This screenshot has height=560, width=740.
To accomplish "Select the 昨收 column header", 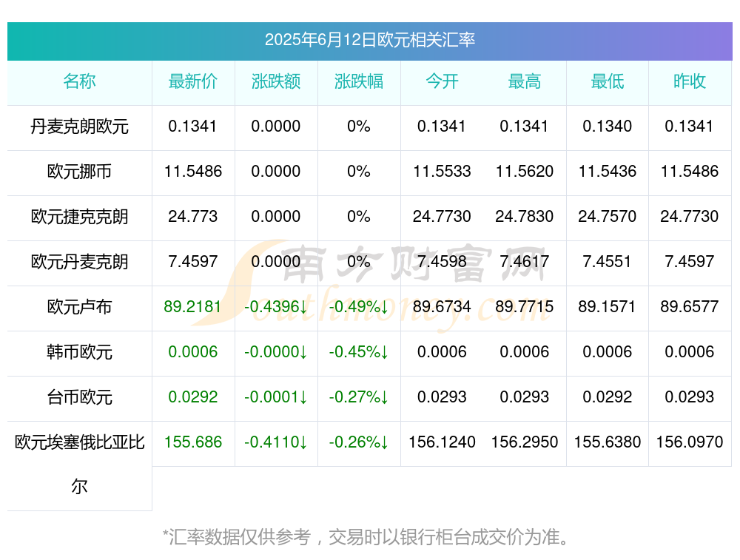I will click(690, 81).
